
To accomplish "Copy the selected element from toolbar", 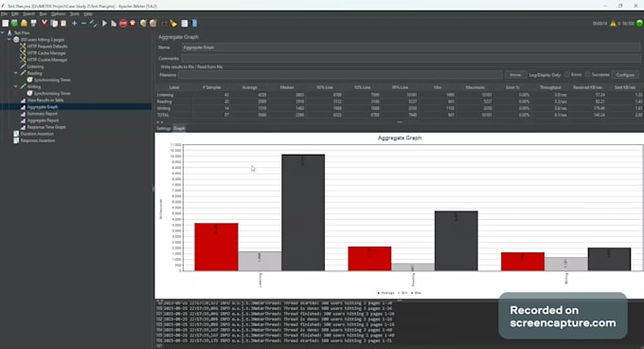I will (54, 24).
